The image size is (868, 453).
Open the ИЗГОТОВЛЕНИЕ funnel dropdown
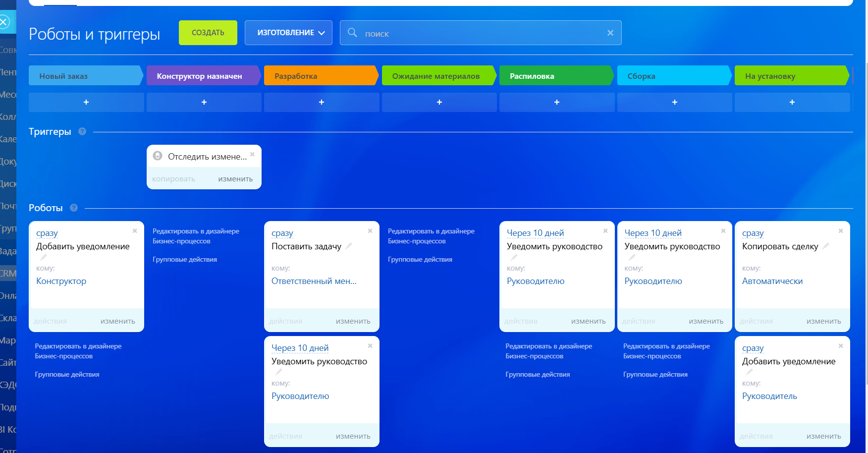[288, 33]
